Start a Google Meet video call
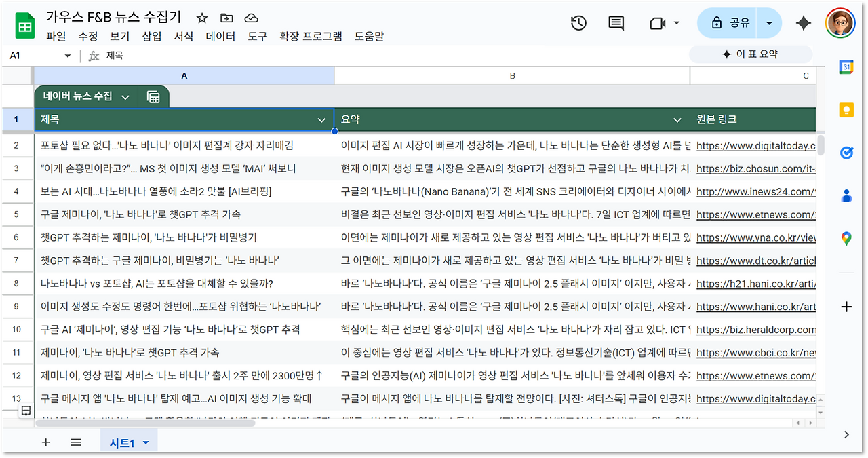 [656, 22]
